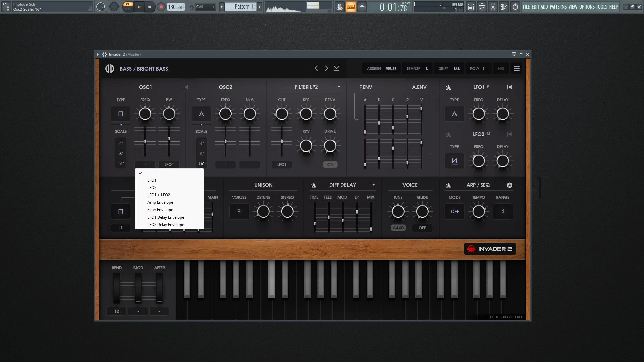Open the DIFF DELAY effect type dropdown
Viewport: 644px width, 362px height.
coord(373,185)
